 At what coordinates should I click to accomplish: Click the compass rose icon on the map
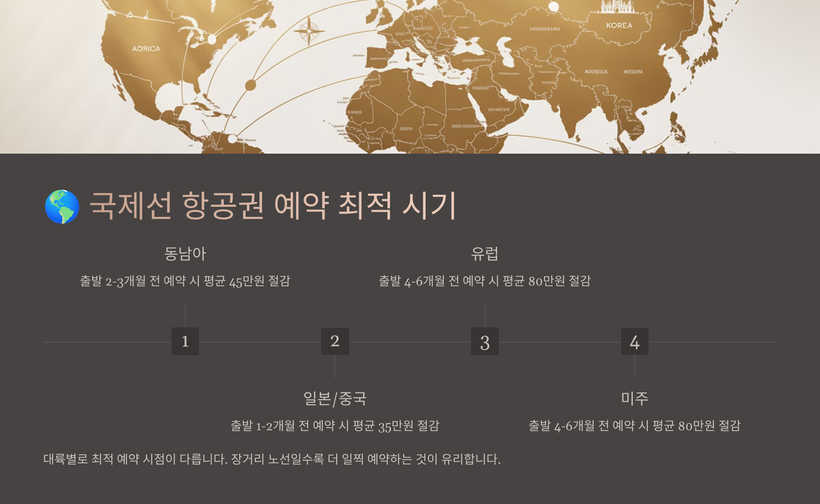[x=309, y=31]
